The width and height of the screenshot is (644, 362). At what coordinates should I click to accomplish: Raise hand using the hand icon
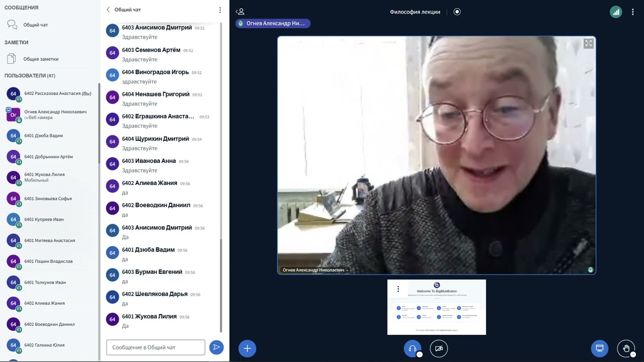pos(626,348)
